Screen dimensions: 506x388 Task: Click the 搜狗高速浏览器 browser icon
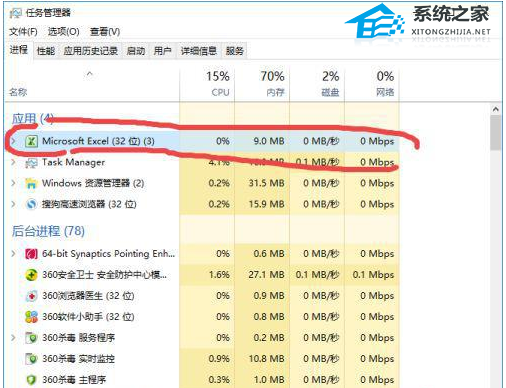[31, 204]
